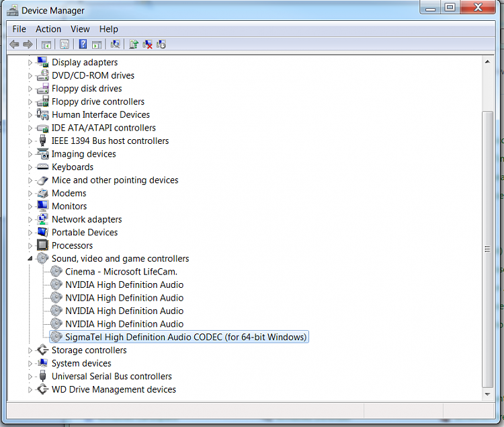Select the Sound, video and game controllers label
The height and width of the screenshot is (427, 504).
pyautogui.click(x=120, y=258)
